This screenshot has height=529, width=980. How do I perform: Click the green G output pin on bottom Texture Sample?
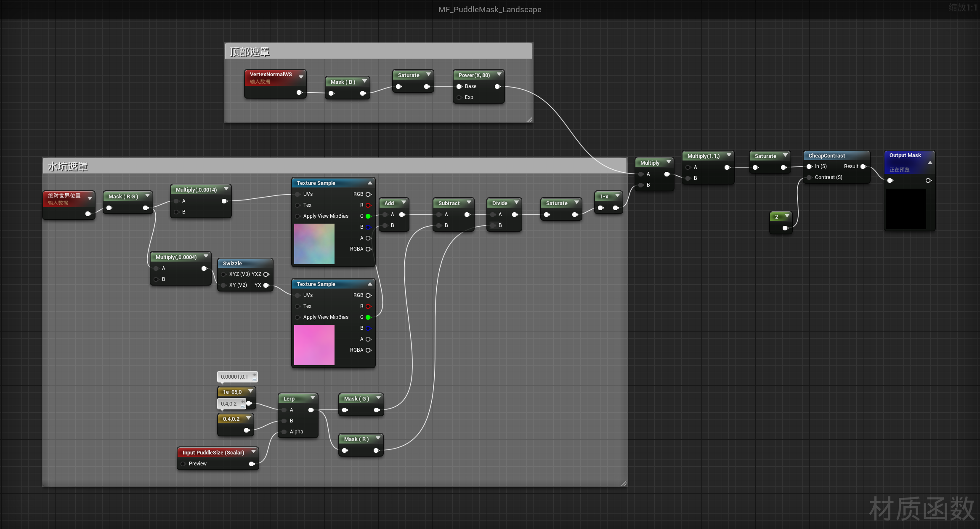(x=368, y=317)
